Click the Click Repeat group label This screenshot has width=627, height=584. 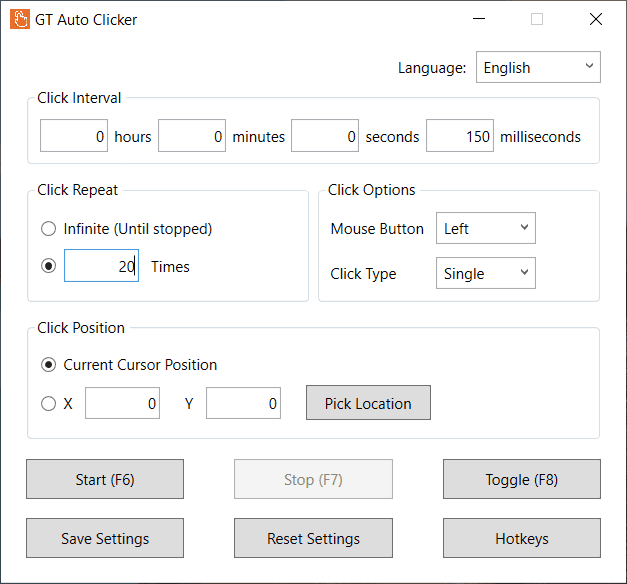78,190
